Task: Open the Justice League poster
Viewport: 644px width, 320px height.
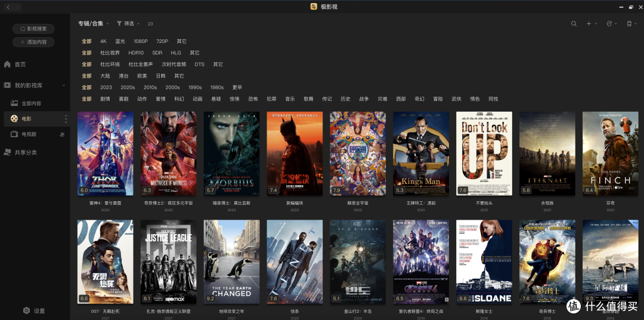Action: (x=168, y=261)
